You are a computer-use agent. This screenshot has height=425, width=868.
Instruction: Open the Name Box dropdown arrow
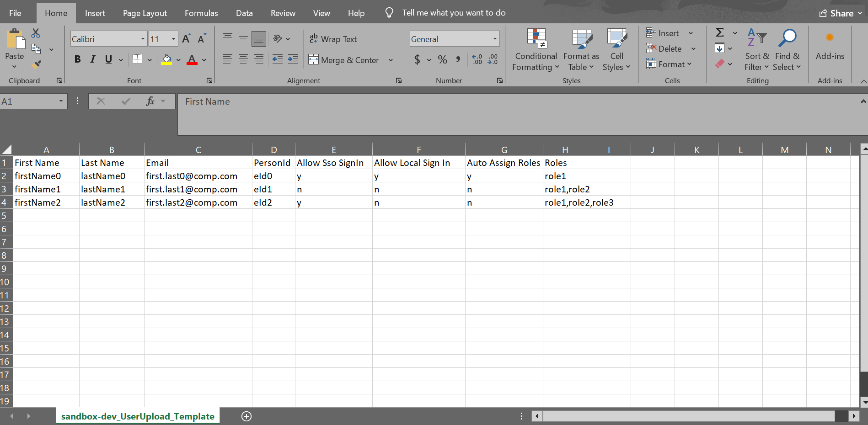(x=61, y=101)
